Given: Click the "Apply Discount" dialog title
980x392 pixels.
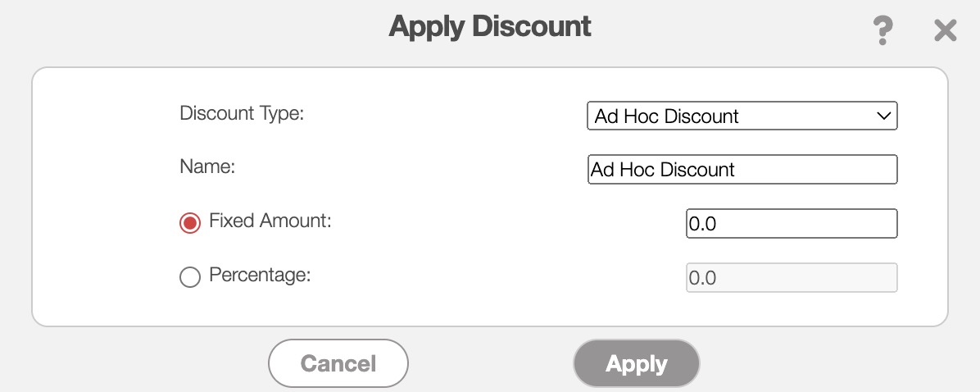Looking at the screenshot, I should (x=490, y=26).
